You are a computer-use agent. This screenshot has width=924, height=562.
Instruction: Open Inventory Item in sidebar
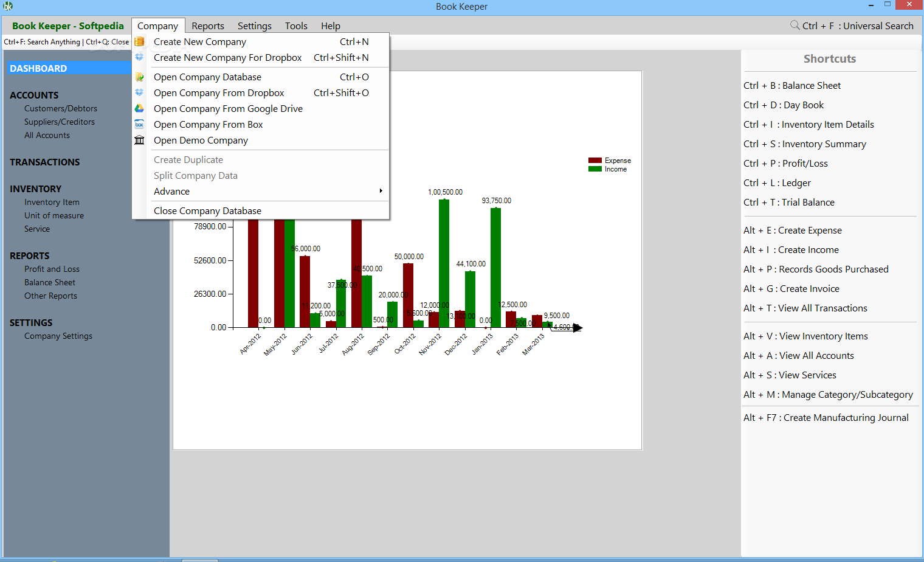tap(52, 203)
